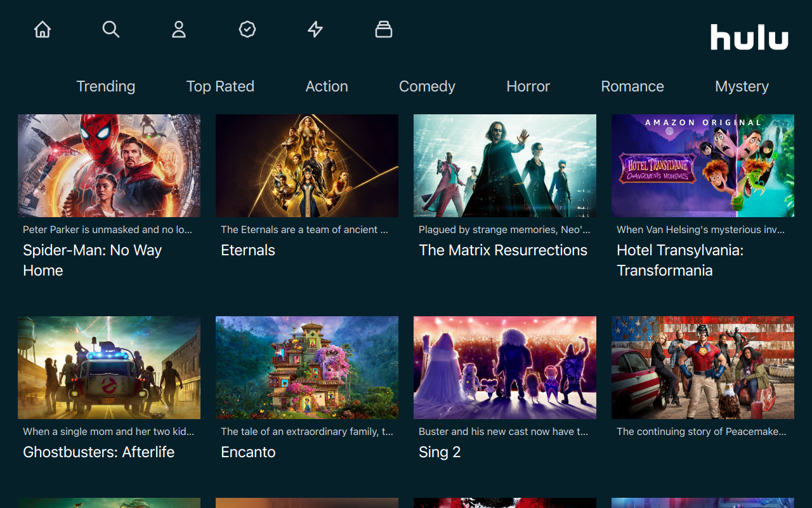Image resolution: width=812 pixels, height=508 pixels.
Task: Open The Matrix Resurrections poster
Action: [x=505, y=166]
